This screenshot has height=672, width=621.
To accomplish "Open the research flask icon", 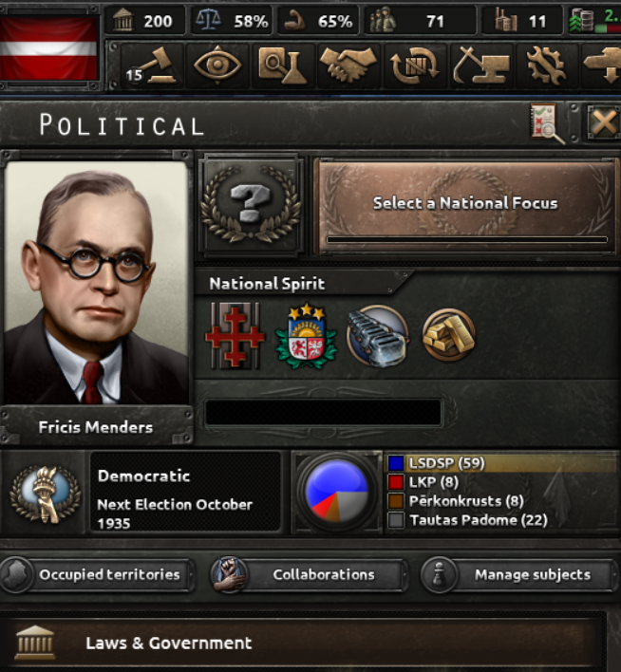I will pyautogui.click(x=282, y=65).
